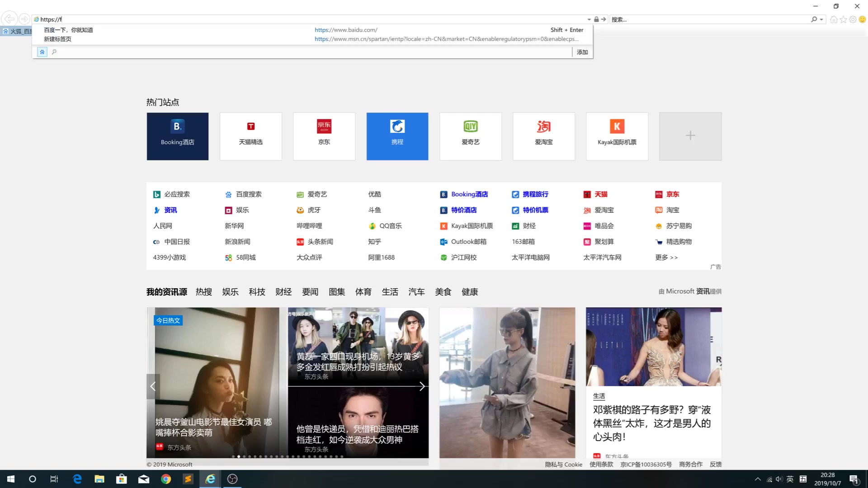Click the 添加 button in the address dropdown
The image size is (868, 488).
pyautogui.click(x=582, y=52)
